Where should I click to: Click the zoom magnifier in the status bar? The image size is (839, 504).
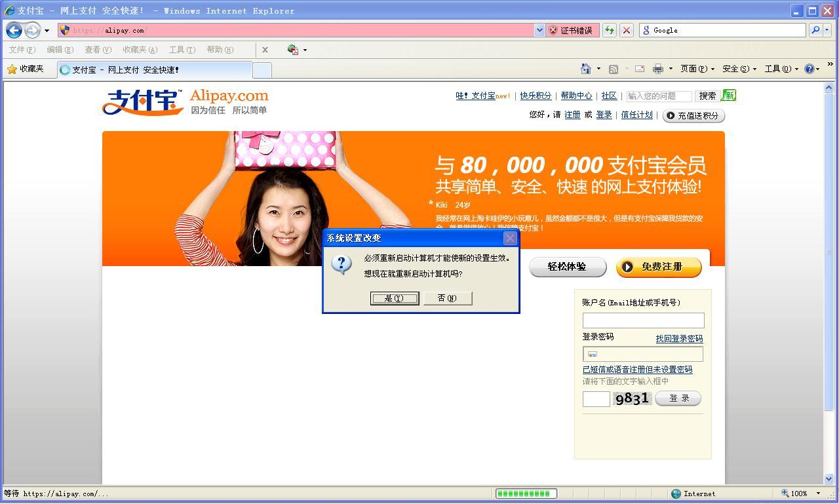pos(785,494)
